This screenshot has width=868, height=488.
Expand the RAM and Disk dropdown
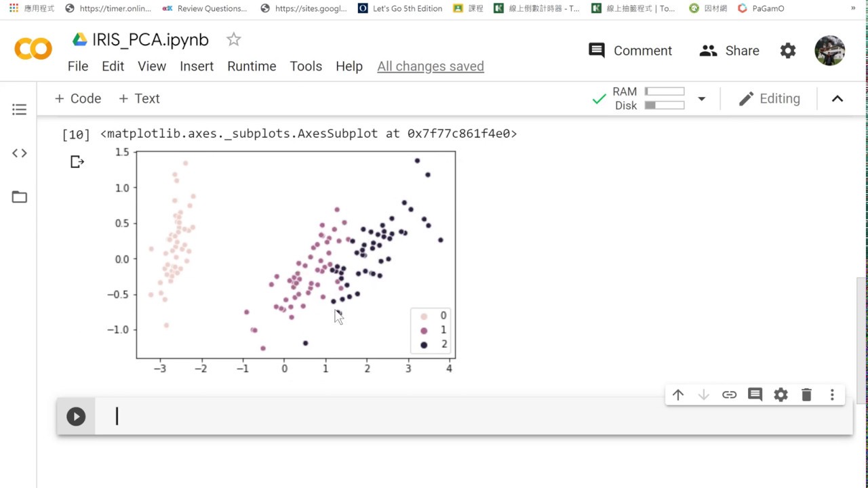[x=702, y=99]
